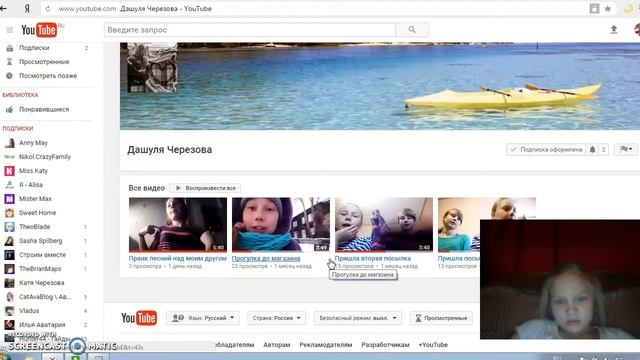Click the Катя Черезова channel icon
The width and height of the screenshot is (640, 360).
pos(9,282)
